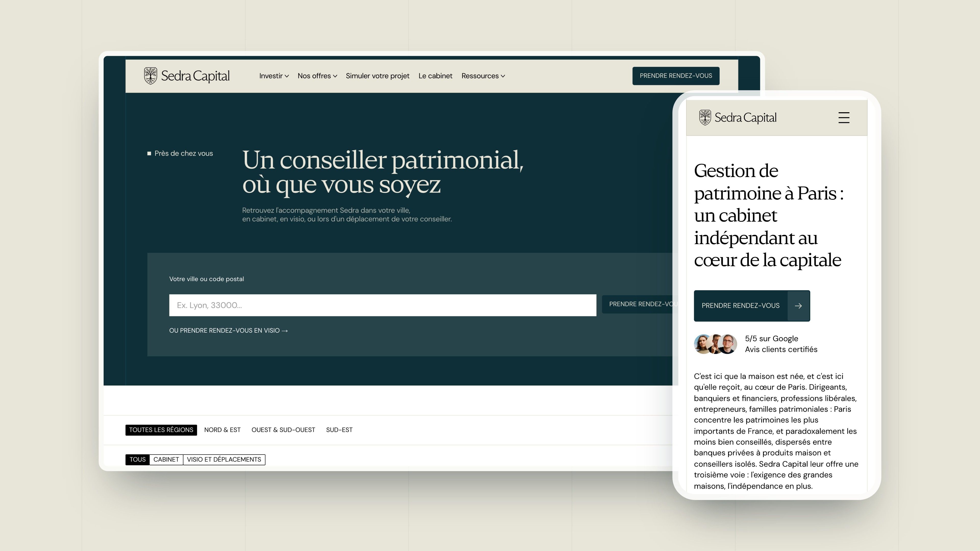Image resolution: width=980 pixels, height=551 pixels.
Task: Select Nord & Est region filter
Action: coord(222,430)
